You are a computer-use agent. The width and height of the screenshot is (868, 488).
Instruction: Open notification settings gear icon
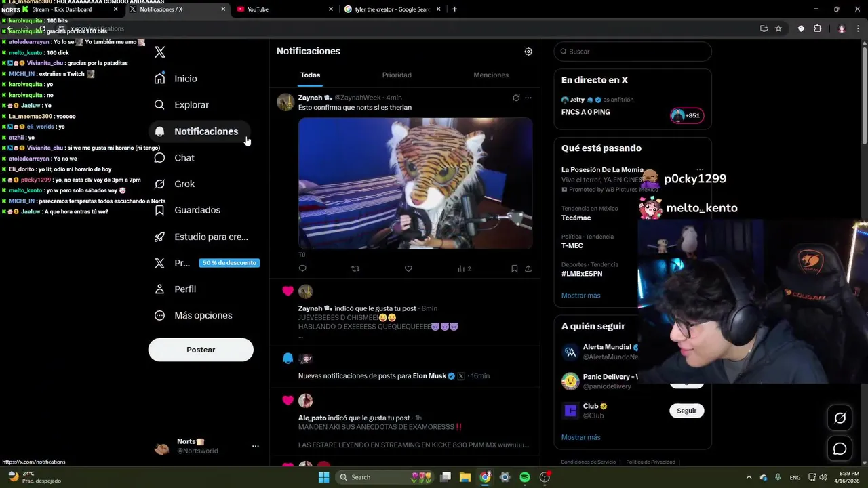click(528, 52)
